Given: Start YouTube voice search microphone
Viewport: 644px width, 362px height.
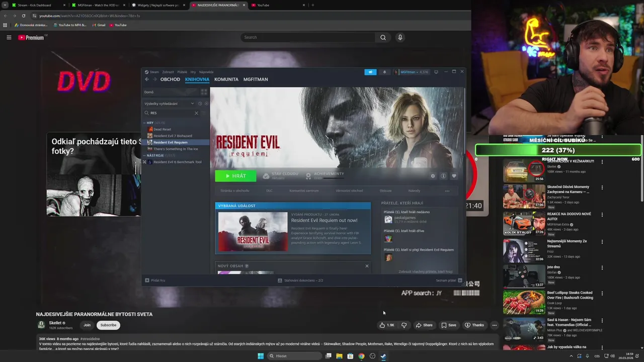Looking at the screenshot, I should [x=400, y=37].
